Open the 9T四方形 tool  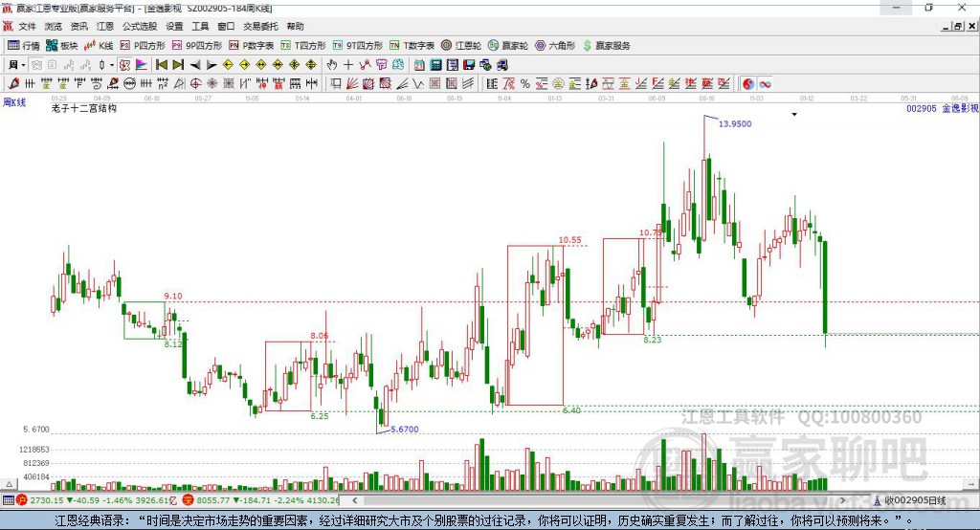click(358, 46)
